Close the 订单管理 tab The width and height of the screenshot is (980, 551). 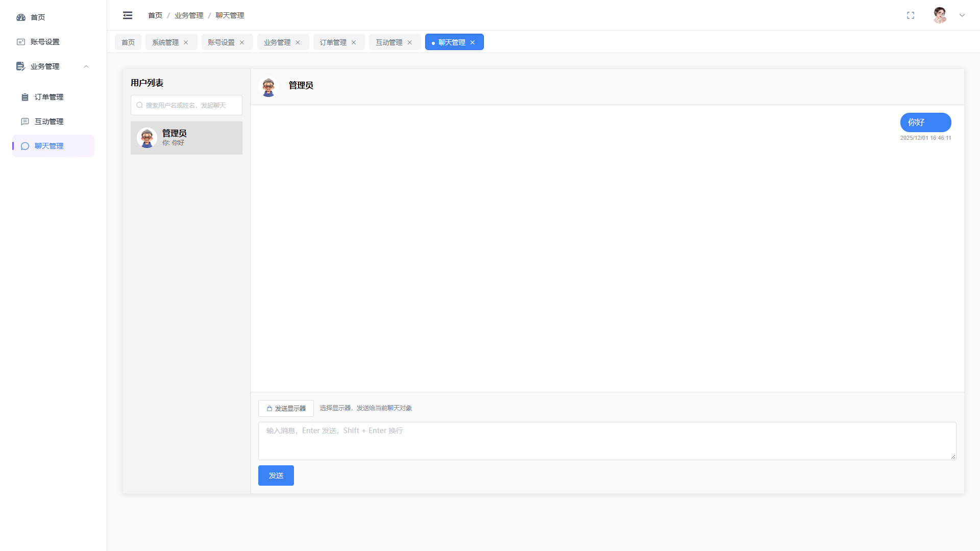point(354,42)
